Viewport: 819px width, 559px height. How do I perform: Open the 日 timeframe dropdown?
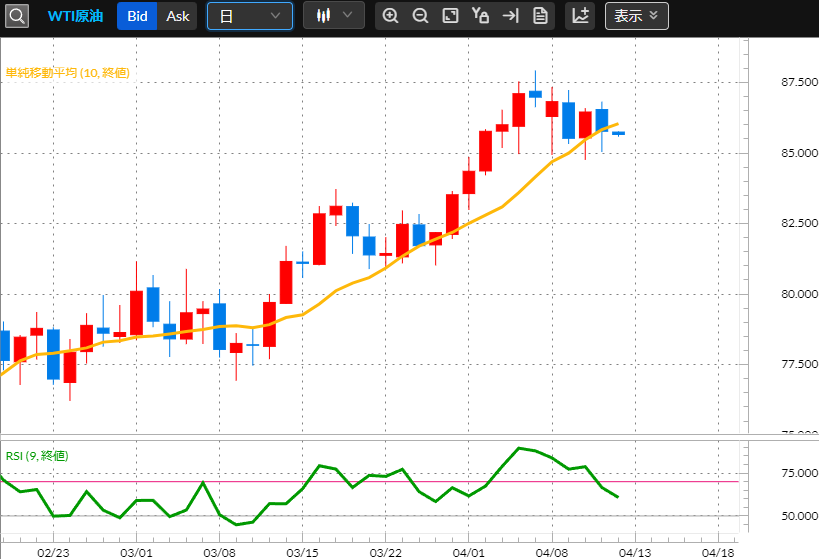click(x=250, y=16)
